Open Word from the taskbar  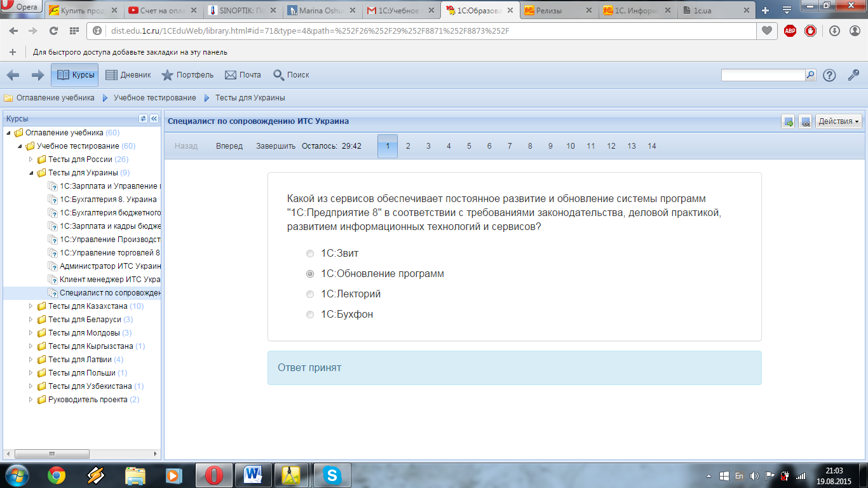point(253,475)
